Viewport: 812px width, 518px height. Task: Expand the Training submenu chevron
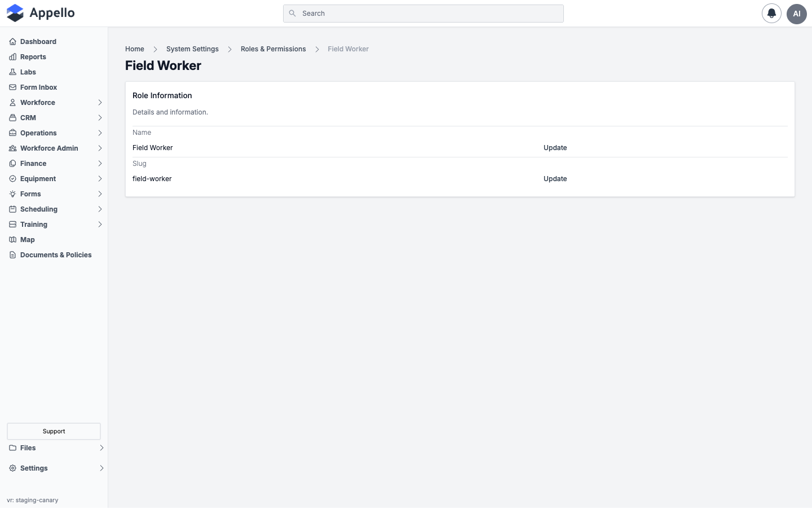tap(100, 225)
